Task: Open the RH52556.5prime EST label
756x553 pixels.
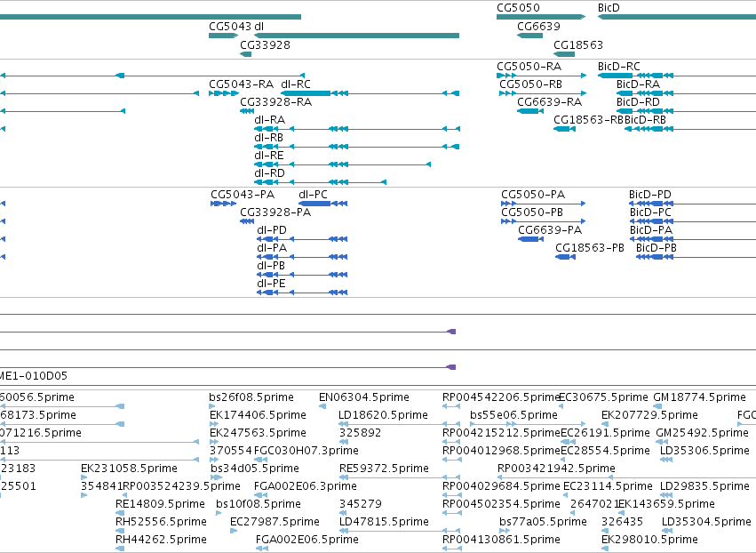Action: click(161, 522)
